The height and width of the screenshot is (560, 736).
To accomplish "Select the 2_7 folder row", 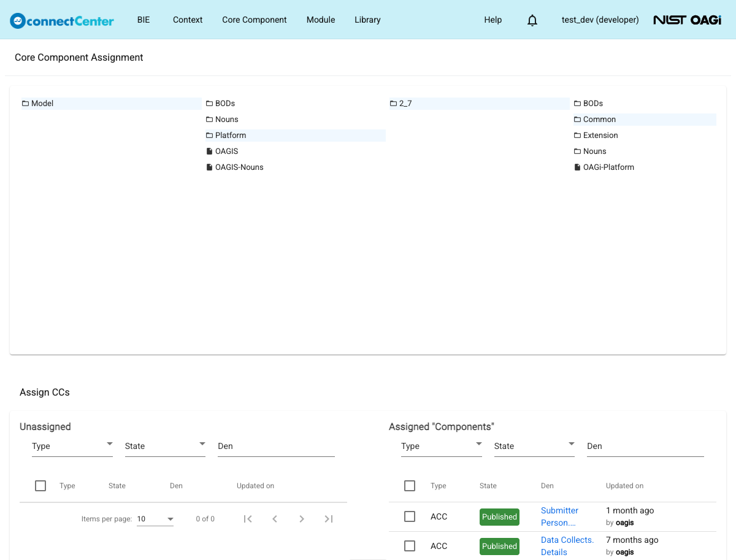I will coord(479,104).
